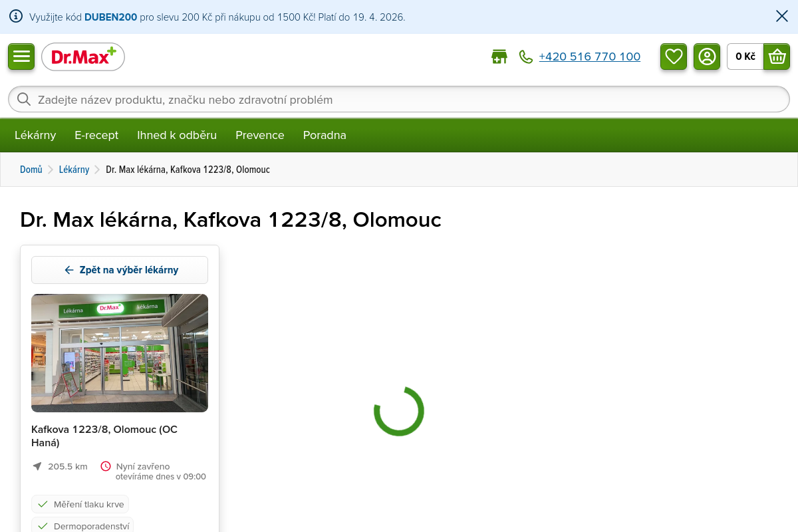Open the user account icon
The width and height of the screenshot is (798, 532).
707,57
